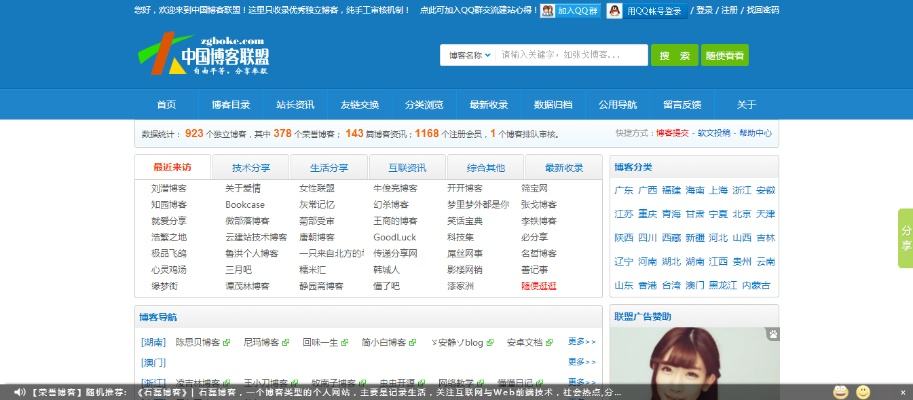The image size is (913, 400).
Task: Select the 西藏 blog category
Action: coord(671,238)
